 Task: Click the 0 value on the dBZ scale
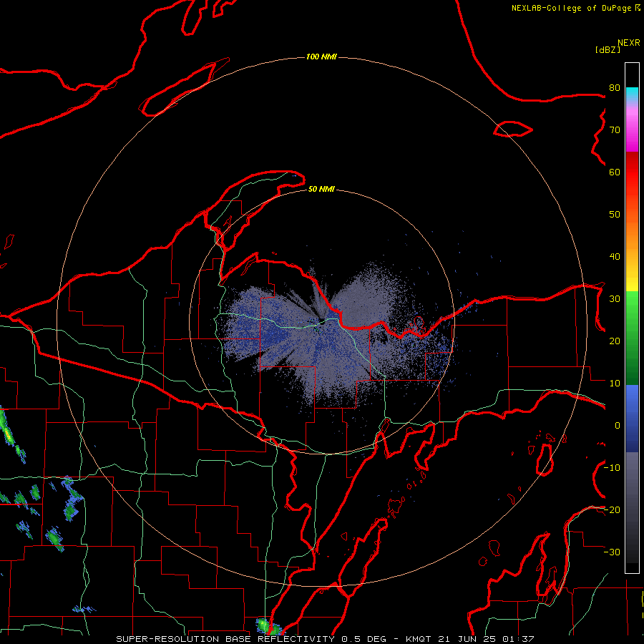[x=618, y=426]
